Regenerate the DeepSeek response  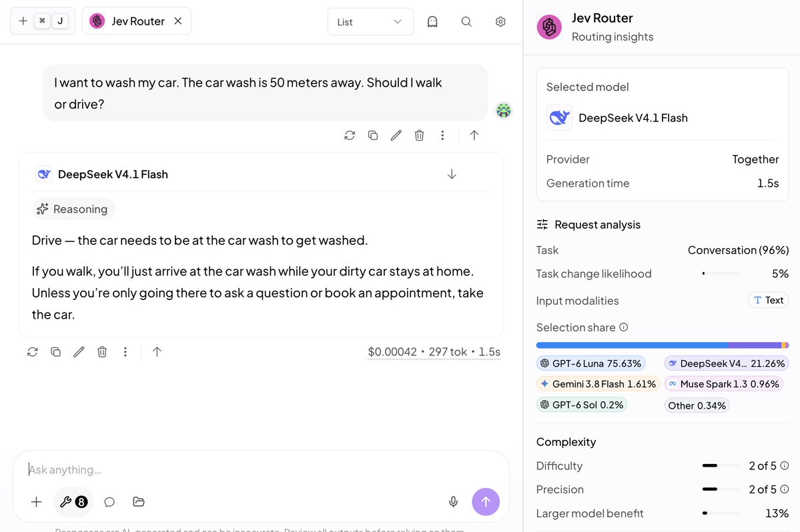(33, 351)
